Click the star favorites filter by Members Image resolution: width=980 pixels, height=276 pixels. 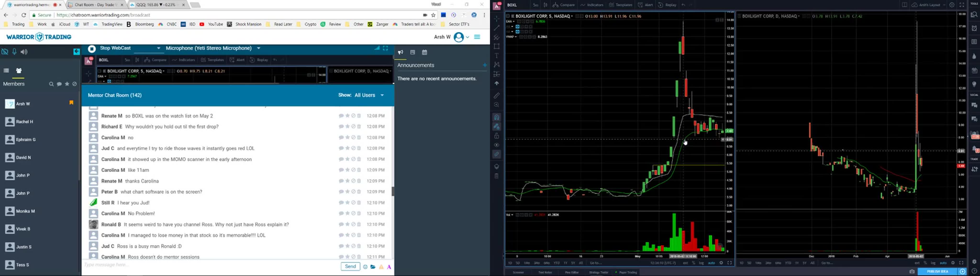(x=67, y=84)
